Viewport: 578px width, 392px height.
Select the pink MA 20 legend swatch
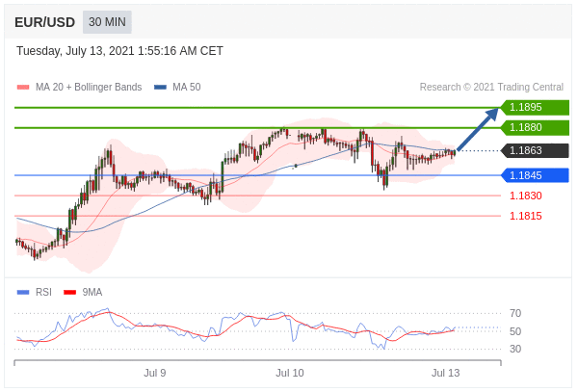tap(23, 88)
